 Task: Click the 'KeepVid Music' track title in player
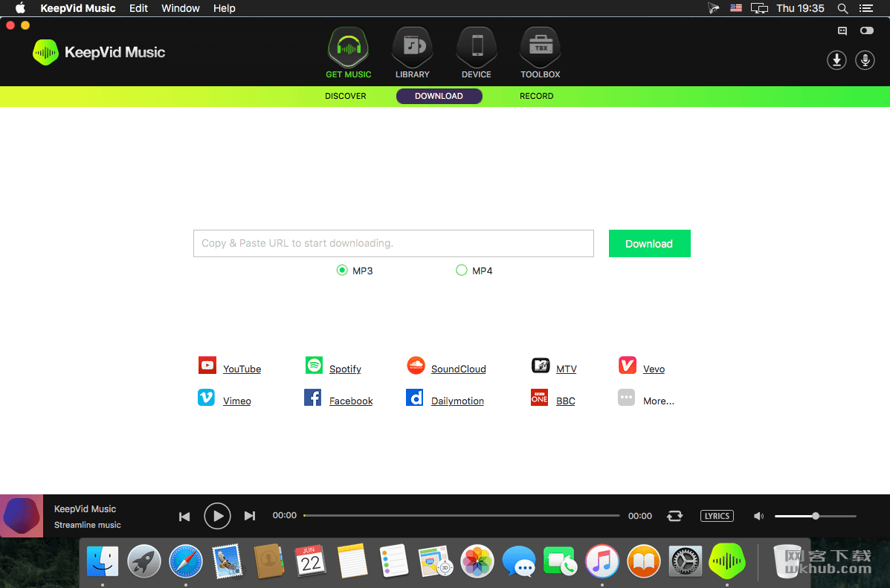(86, 509)
